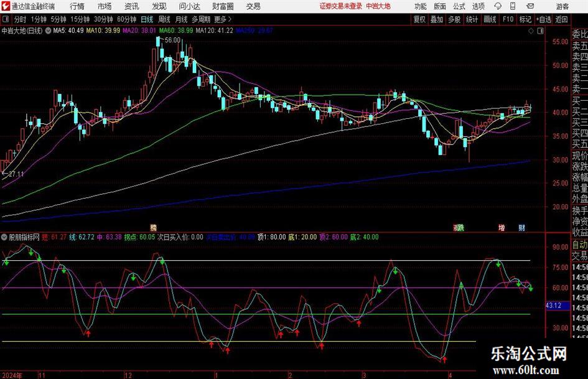The height and width of the screenshot is (379, 588).
Task: Expand the 更多 period options
Action: tap(223, 19)
